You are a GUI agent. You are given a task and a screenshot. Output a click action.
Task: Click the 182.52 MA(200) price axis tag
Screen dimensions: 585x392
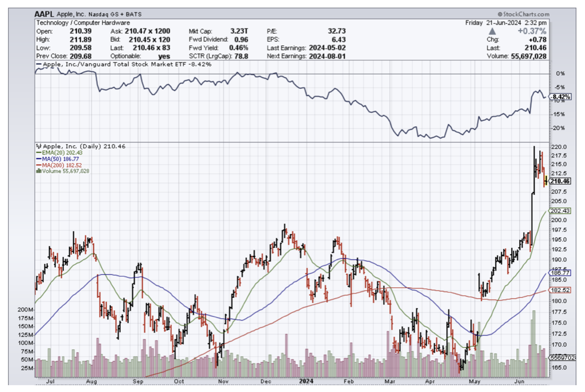[559, 290]
